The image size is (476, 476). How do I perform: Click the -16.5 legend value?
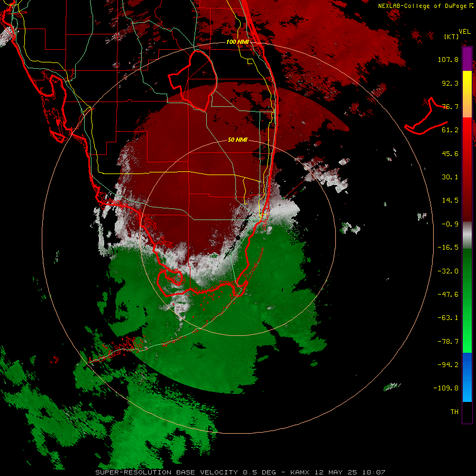tap(448, 248)
